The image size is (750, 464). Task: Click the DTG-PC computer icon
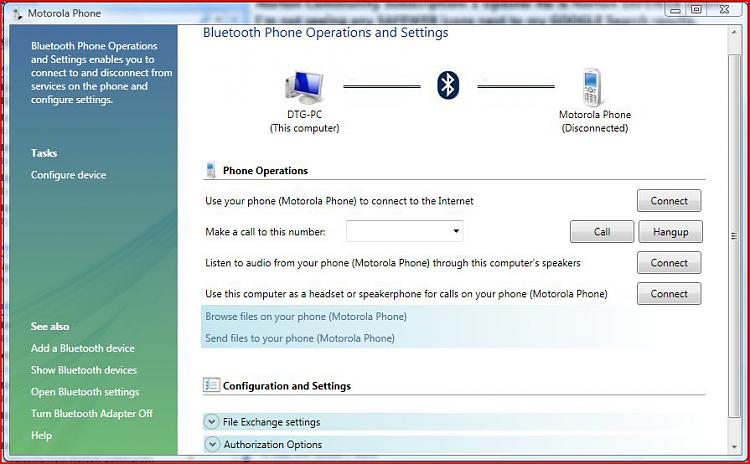304,88
